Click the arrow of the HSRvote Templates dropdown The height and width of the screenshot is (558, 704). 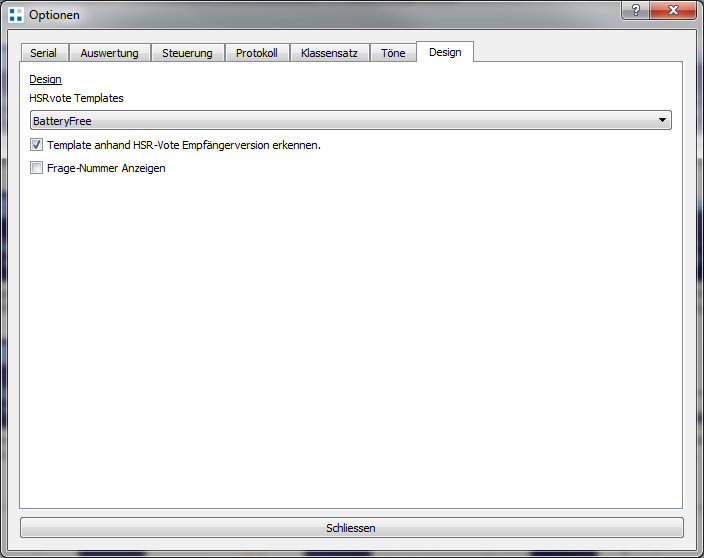(662, 121)
